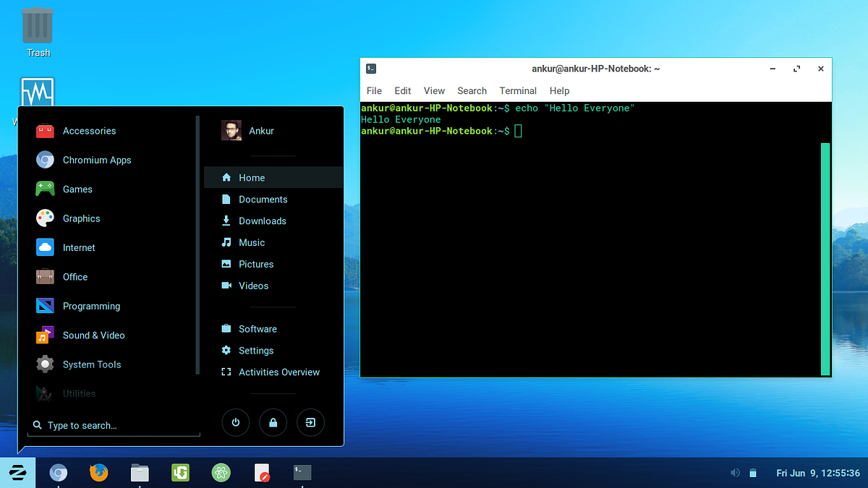
Task: Launch the Terminal from the taskbar
Action: pos(302,473)
